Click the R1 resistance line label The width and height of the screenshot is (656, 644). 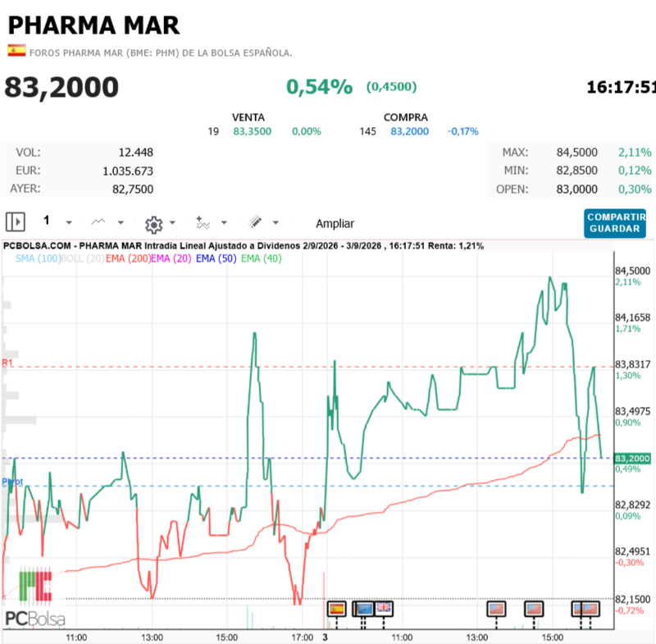(x=7, y=363)
